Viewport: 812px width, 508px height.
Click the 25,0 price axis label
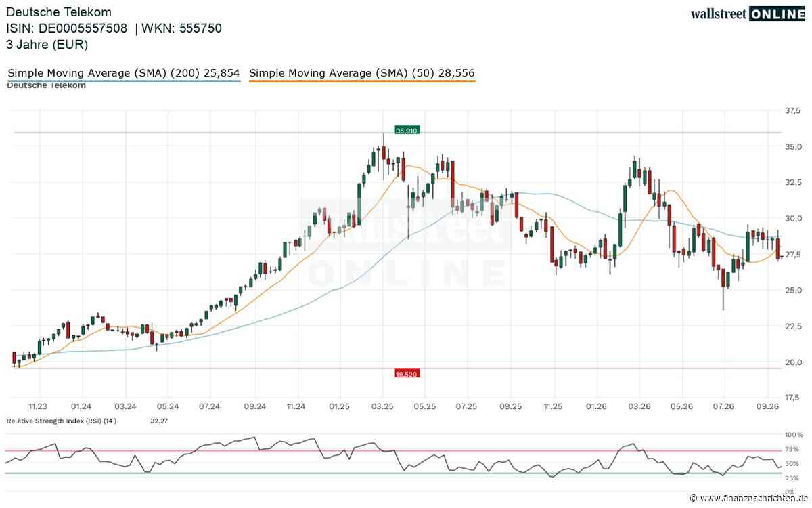pyautogui.click(x=793, y=290)
